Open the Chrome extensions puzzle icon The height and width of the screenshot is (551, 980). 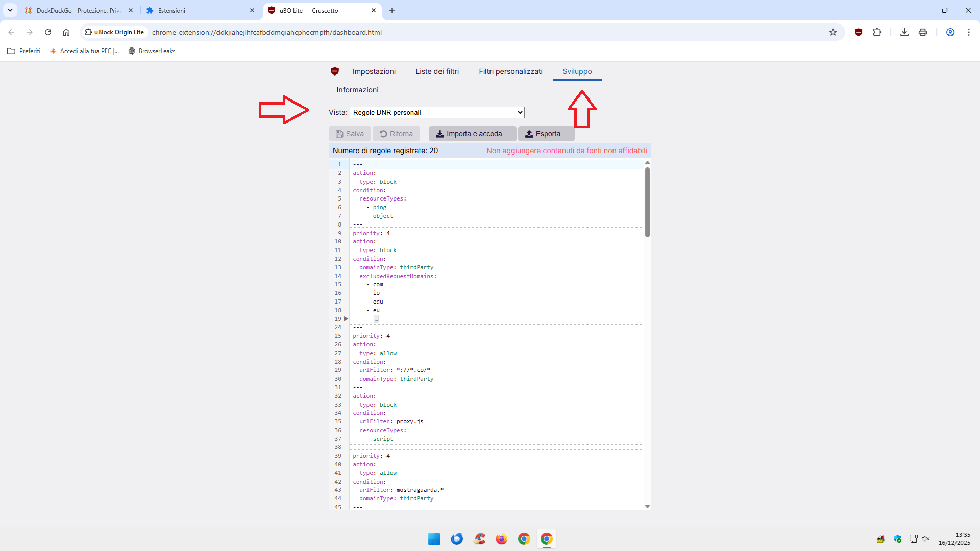877,32
